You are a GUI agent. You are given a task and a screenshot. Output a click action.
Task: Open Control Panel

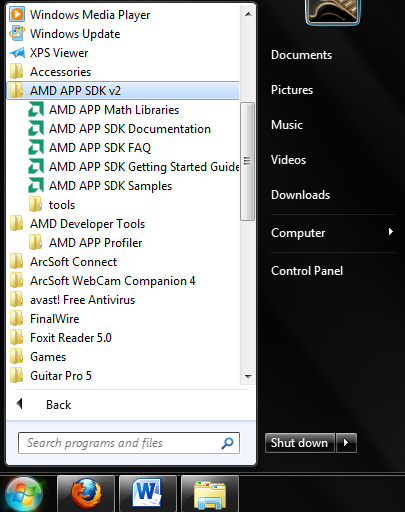point(307,271)
